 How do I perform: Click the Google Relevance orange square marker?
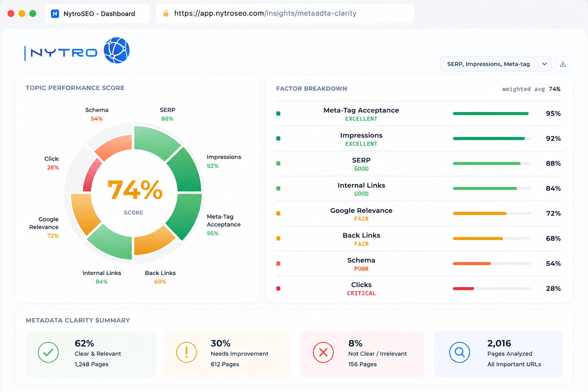click(x=278, y=214)
